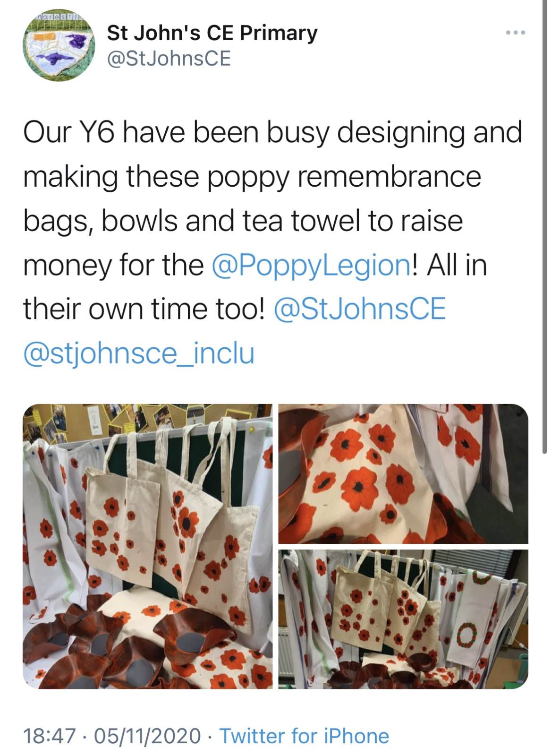Tap the St John's CE Primary profile avatar

point(60,46)
